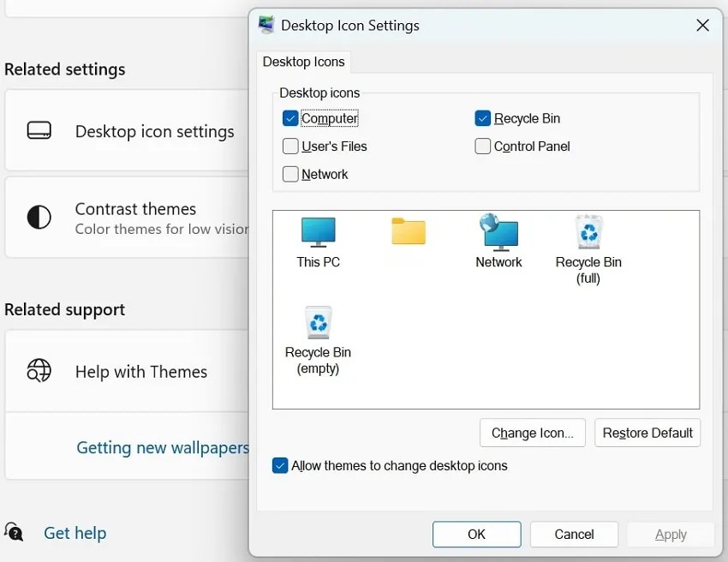Select the Recycle Bin (empty) icon

(318, 322)
